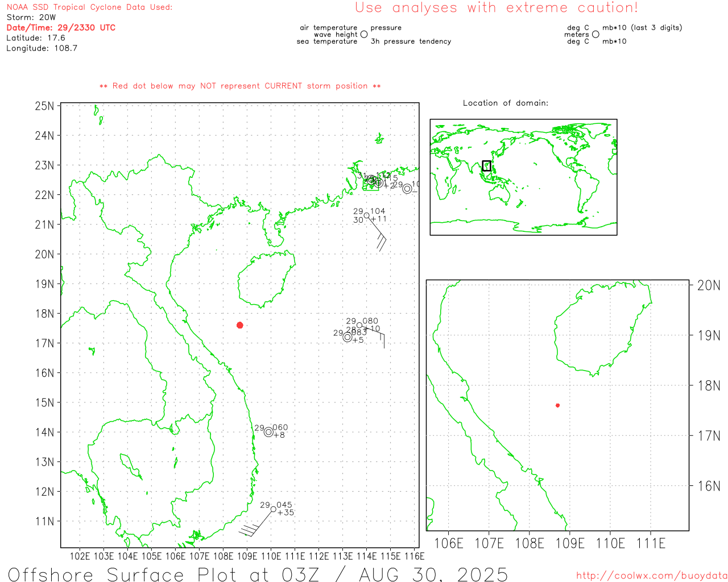
Task: Click the '+8' pressure tendency value
Action: tap(279, 435)
